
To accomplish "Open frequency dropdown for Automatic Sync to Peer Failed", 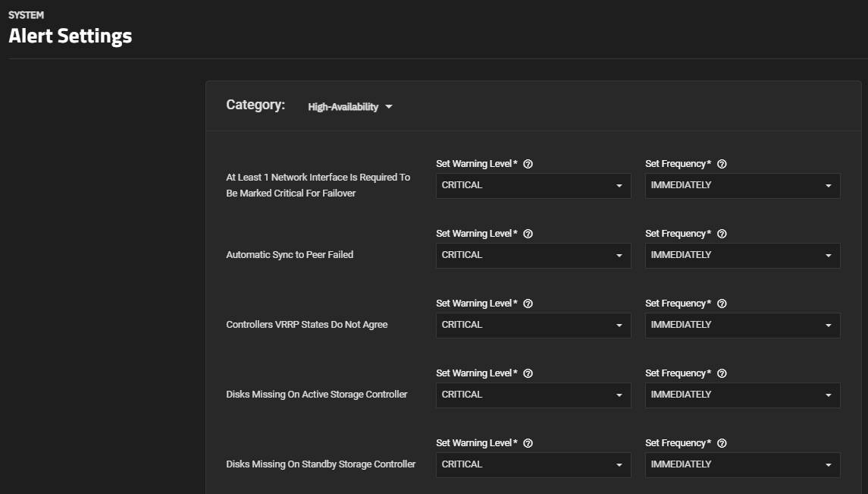I will pos(742,256).
